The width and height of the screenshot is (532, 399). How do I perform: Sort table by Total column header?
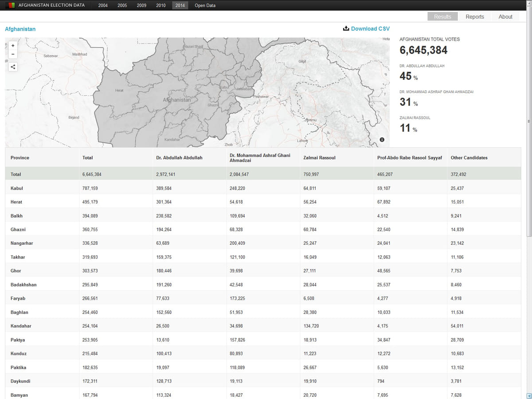coord(88,158)
